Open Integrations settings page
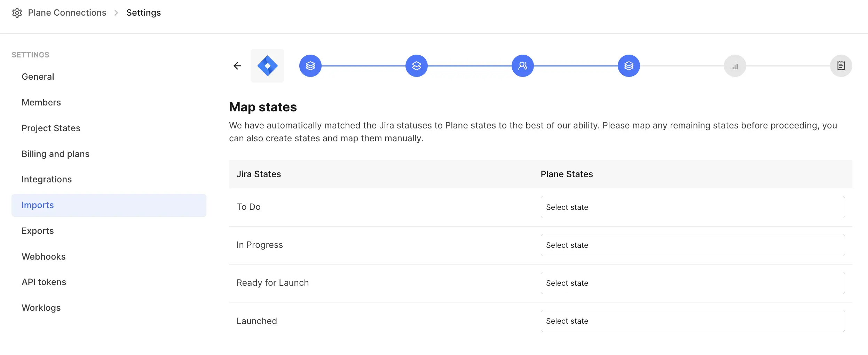 pos(47,179)
